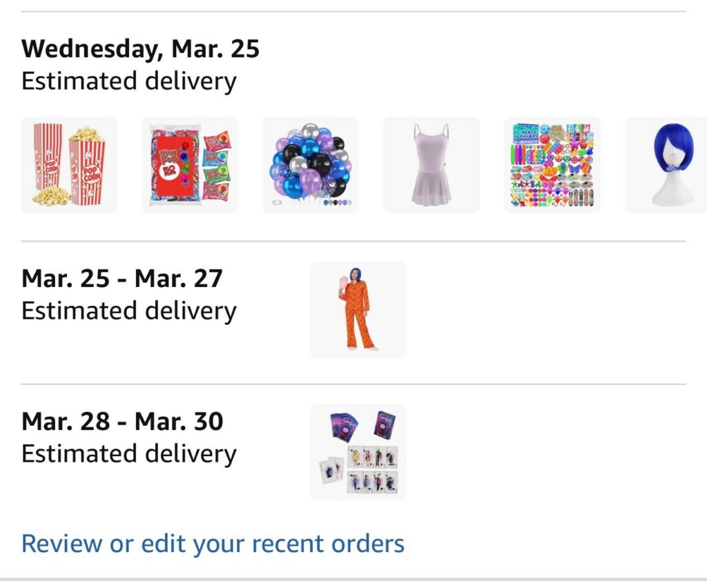Click the divider line above Mar. 28 - Mar. 30
Screen dimensions: 707x588
pos(353,384)
